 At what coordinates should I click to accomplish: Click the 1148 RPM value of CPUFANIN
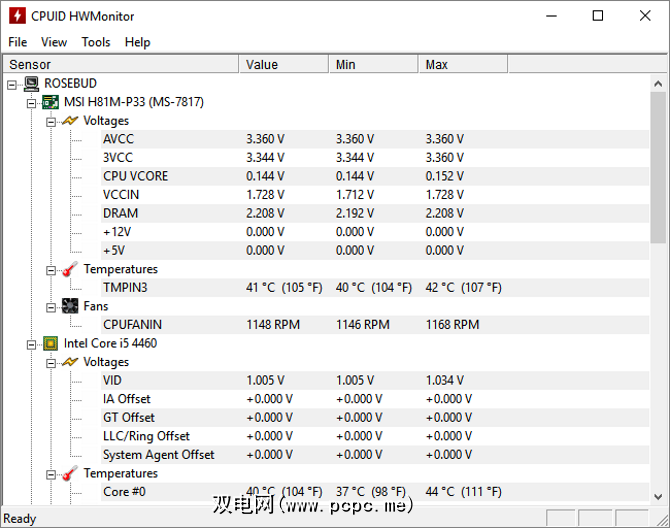273,325
